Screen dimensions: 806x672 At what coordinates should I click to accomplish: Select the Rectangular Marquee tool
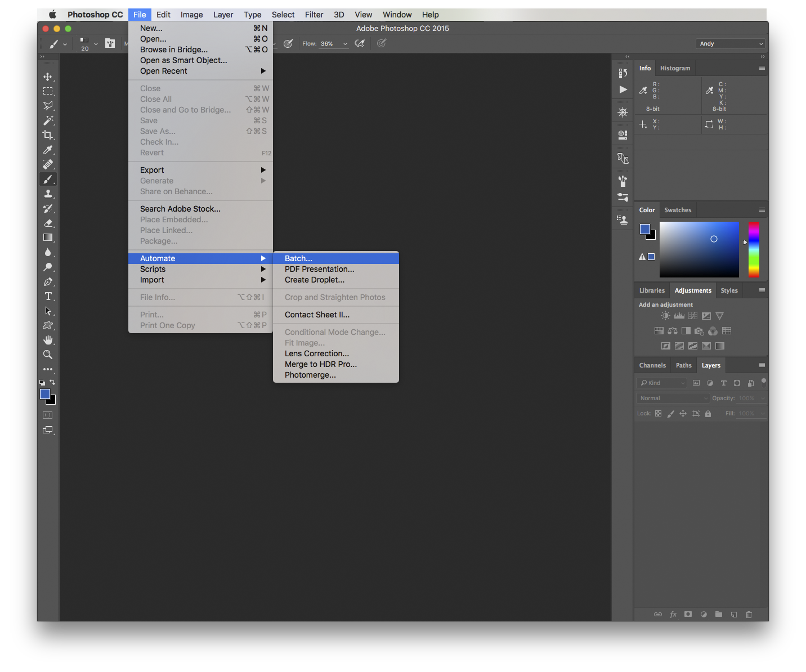pyautogui.click(x=48, y=91)
